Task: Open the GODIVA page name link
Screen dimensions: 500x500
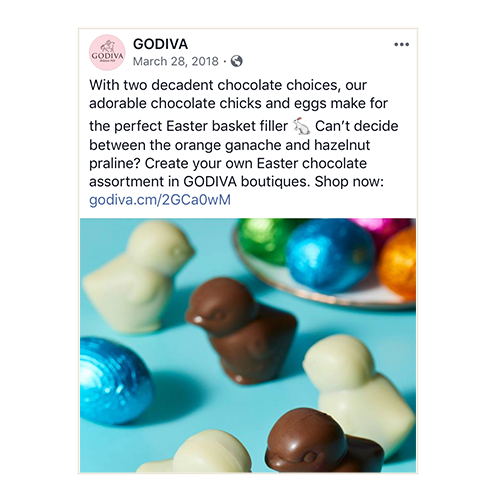Action: coord(160,44)
